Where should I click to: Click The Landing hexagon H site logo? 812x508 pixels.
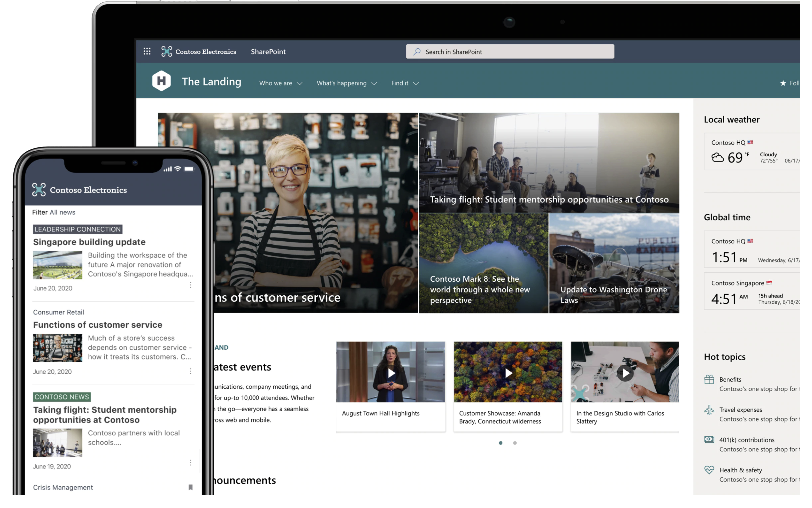161,81
